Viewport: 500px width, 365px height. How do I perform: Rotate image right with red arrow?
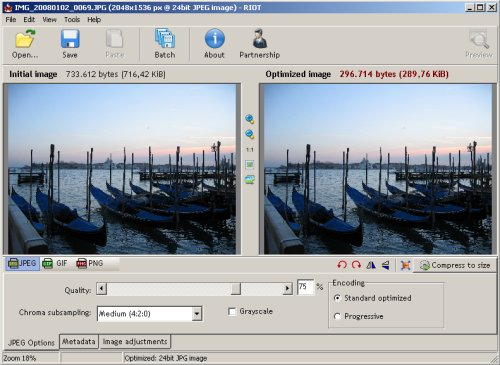(356, 265)
